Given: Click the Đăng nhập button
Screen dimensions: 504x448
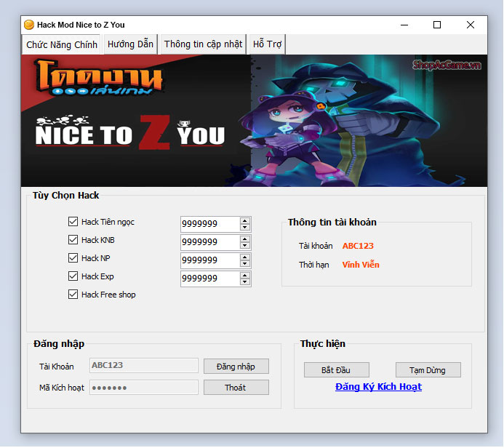Looking at the screenshot, I should [236, 367].
